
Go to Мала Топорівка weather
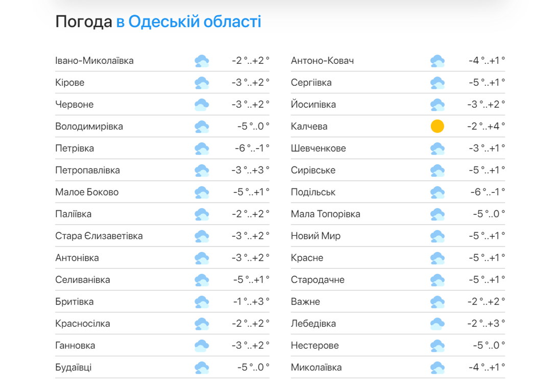coord(325,214)
